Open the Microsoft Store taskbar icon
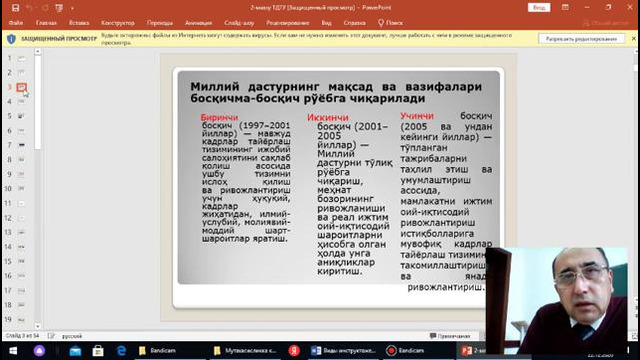Viewport: 640px width, 360px height. coord(98,351)
